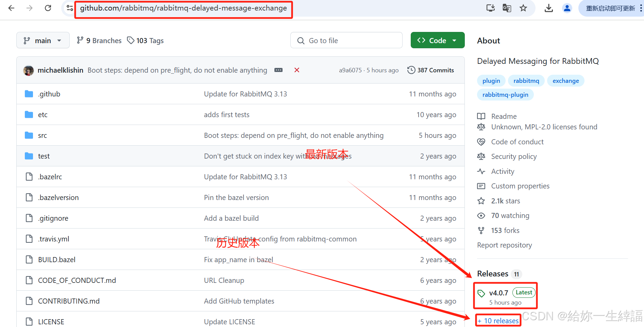The image size is (644, 327).
Task: View the 103 Tags link
Action: (146, 40)
